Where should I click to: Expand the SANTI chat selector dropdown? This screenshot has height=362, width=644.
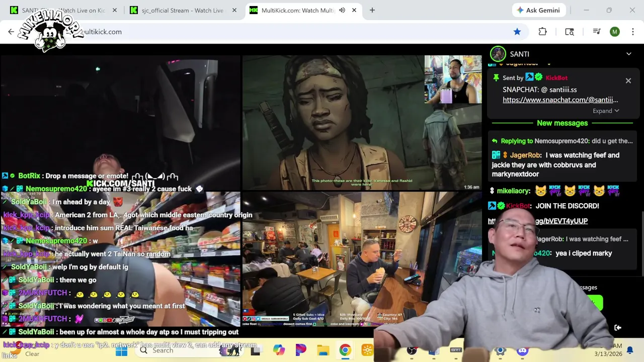628,54
